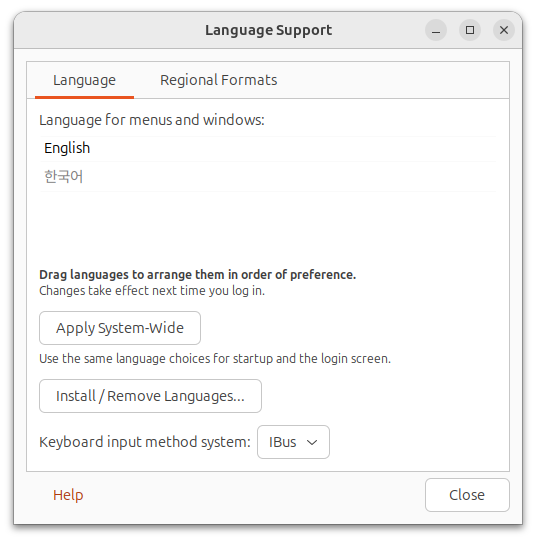Viewport: 536px width, 541px height.
Task: Select 한국어 in the language list
Action: click(x=268, y=177)
